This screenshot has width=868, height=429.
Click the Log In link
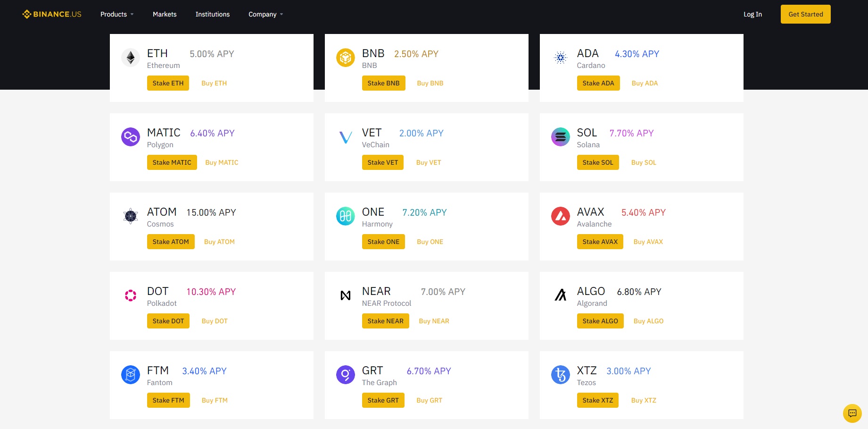pos(752,14)
